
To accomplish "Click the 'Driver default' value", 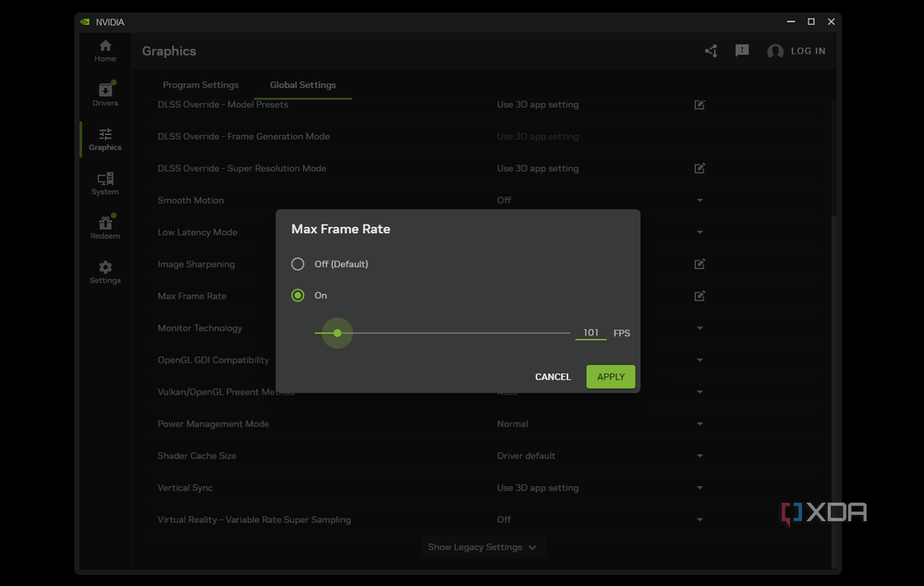I will (526, 456).
